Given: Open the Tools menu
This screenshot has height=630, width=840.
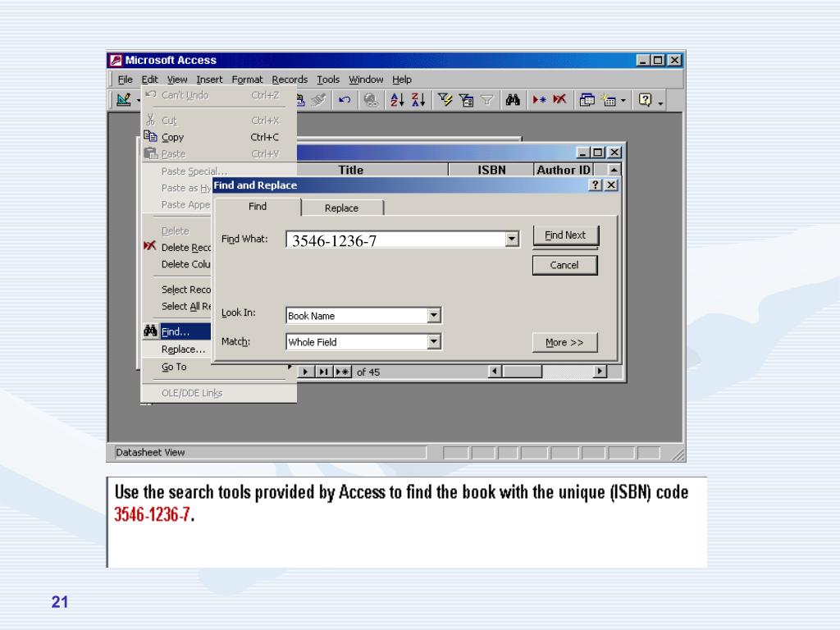Looking at the screenshot, I should [328, 80].
